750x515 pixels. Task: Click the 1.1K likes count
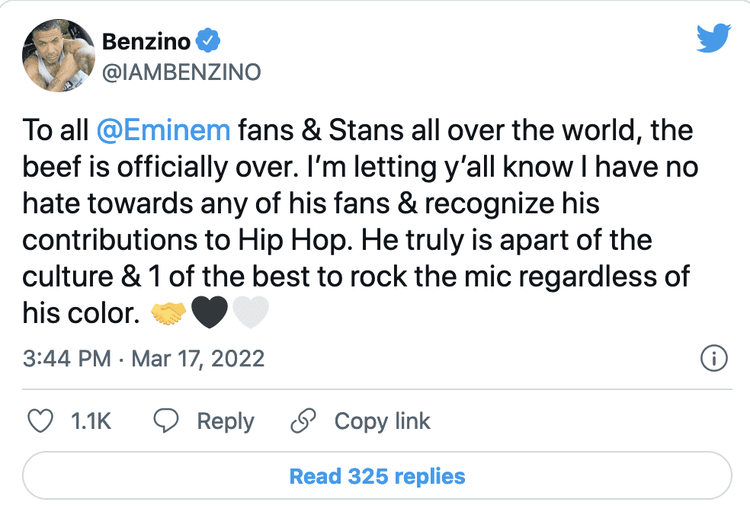coord(90,421)
